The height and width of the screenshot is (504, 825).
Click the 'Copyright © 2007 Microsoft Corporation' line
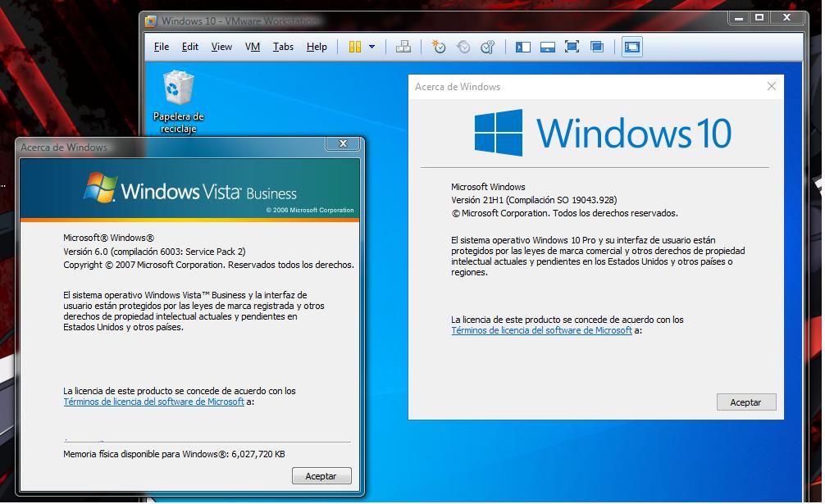tap(209, 265)
